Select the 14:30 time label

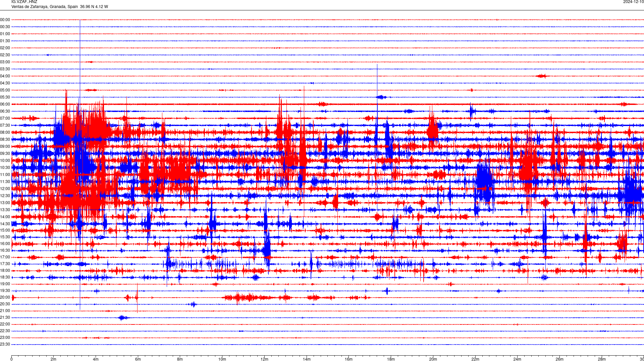(5, 224)
